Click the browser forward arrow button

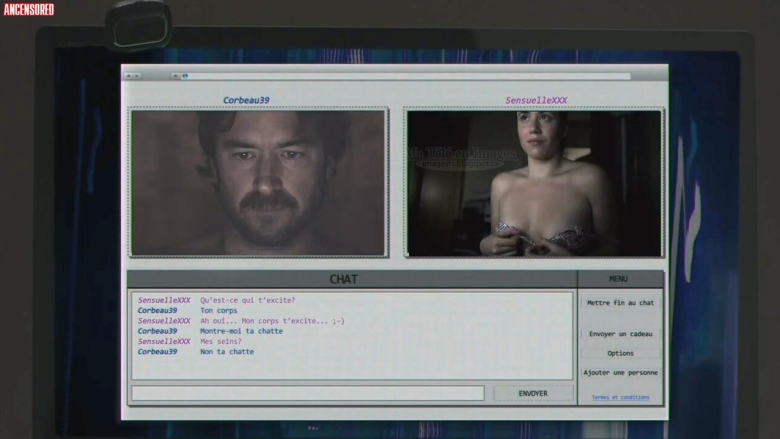(137, 76)
